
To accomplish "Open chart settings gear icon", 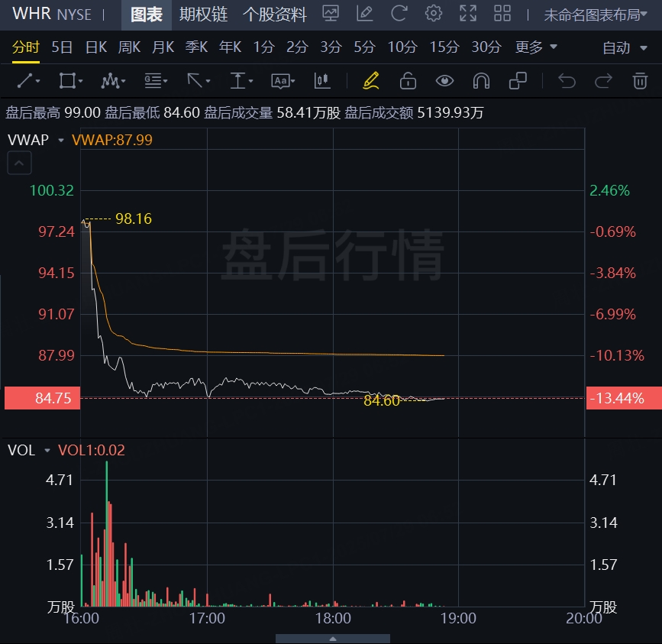I will coord(434,14).
